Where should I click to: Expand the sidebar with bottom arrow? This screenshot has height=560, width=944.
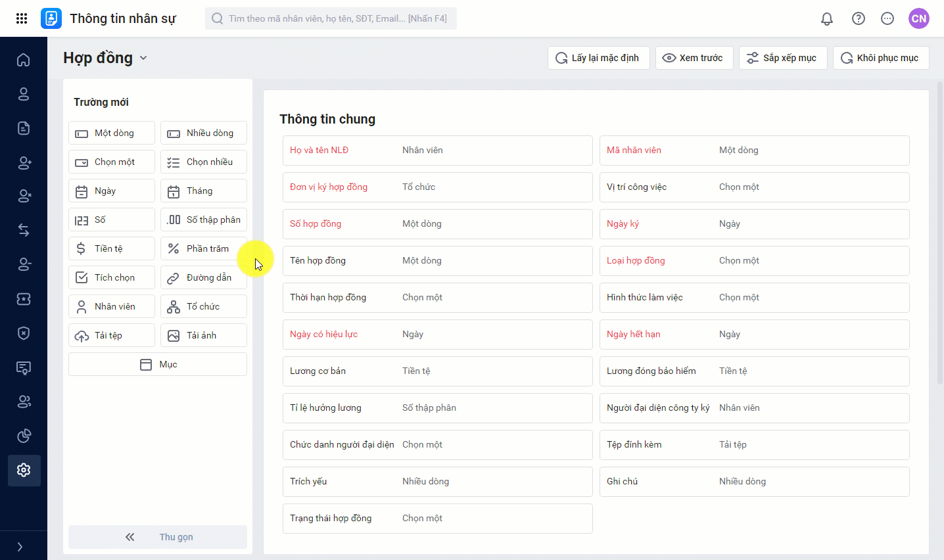pos(20,547)
